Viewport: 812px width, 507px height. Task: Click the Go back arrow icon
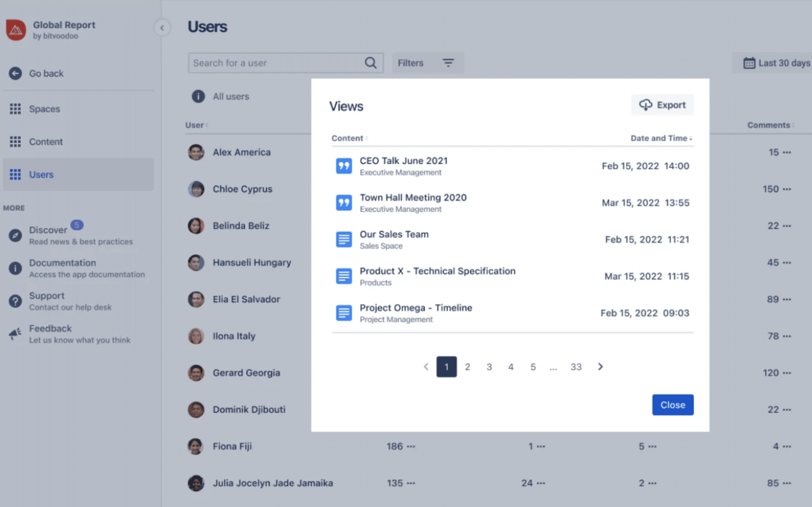15,73
